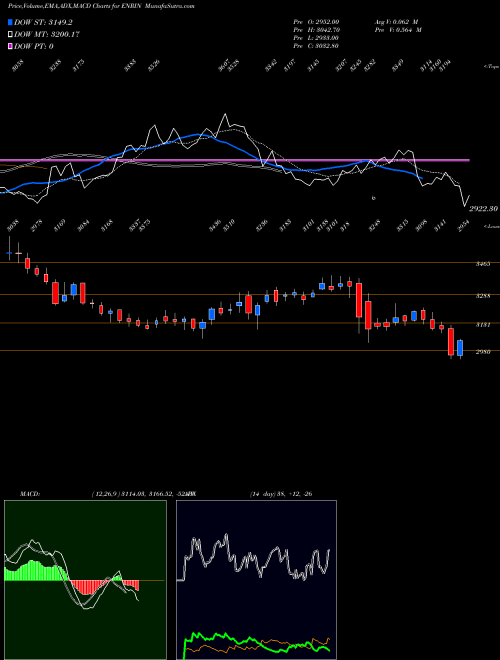
Task: Select the DOW MT: 3200.17 label
Action: click(47, 35)
